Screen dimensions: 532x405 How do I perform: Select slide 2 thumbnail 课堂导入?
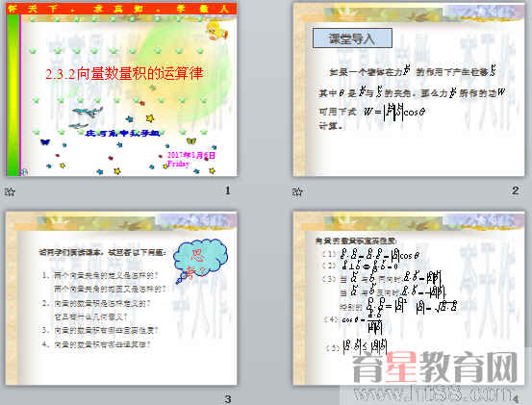click(409, 89)
